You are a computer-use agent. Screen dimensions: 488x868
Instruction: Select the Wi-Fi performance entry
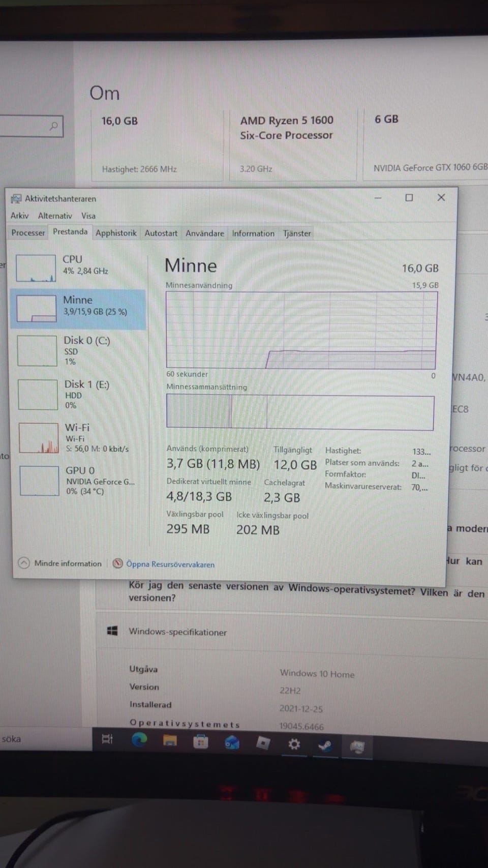click(78, 438)
